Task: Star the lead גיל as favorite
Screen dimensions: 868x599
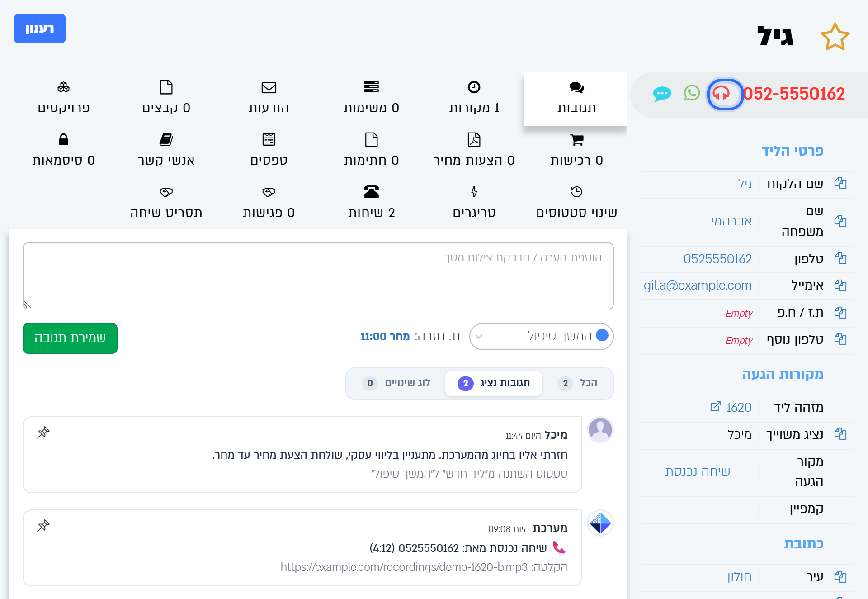Action: 835,37
